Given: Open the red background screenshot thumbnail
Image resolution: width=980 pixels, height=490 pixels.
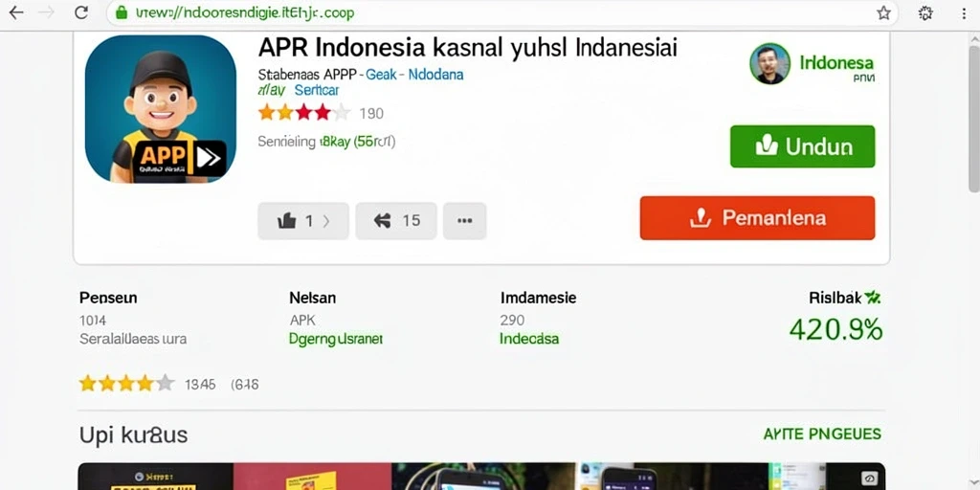Looking at the screenshot, I should coord(313,477).
